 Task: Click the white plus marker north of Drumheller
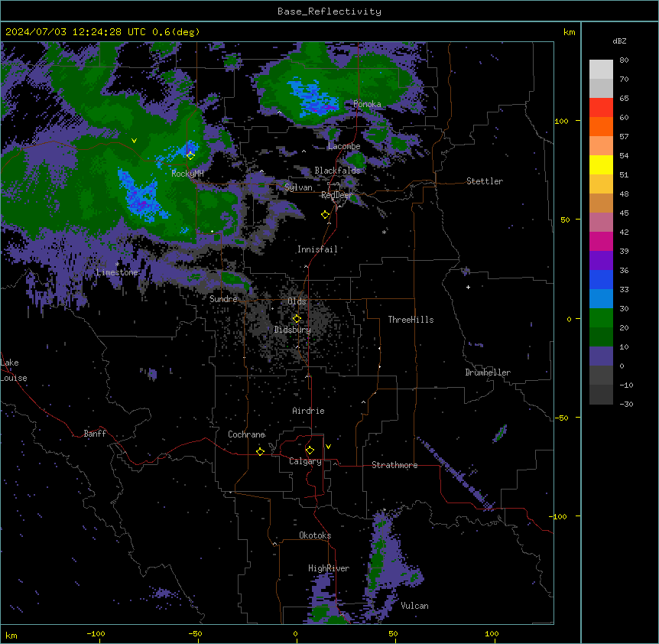coord(468,287)
